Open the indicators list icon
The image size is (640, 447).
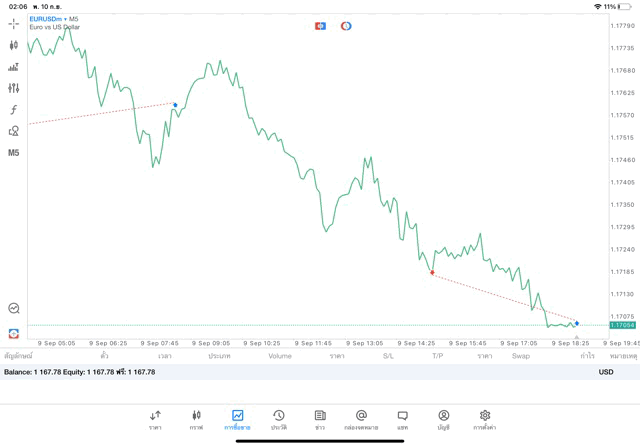(x=14, y=67)
